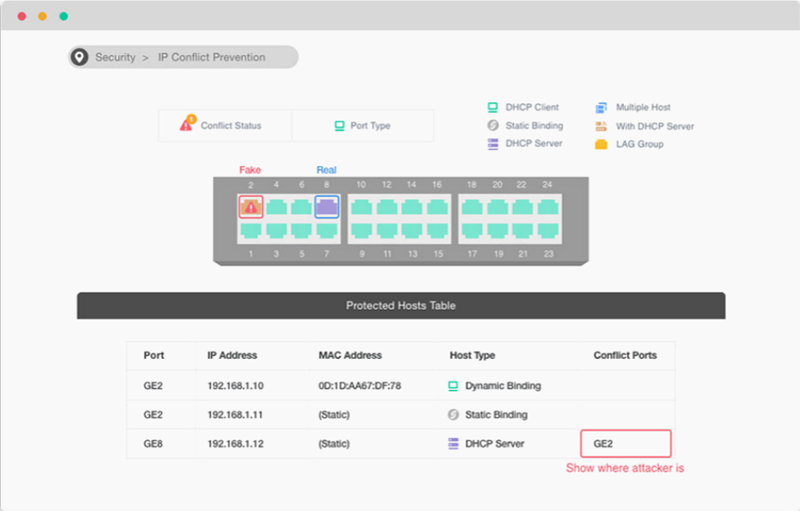The image size is (800, 511).
Task: Click the Dynamic Binding host type icon
Action: 453,386
